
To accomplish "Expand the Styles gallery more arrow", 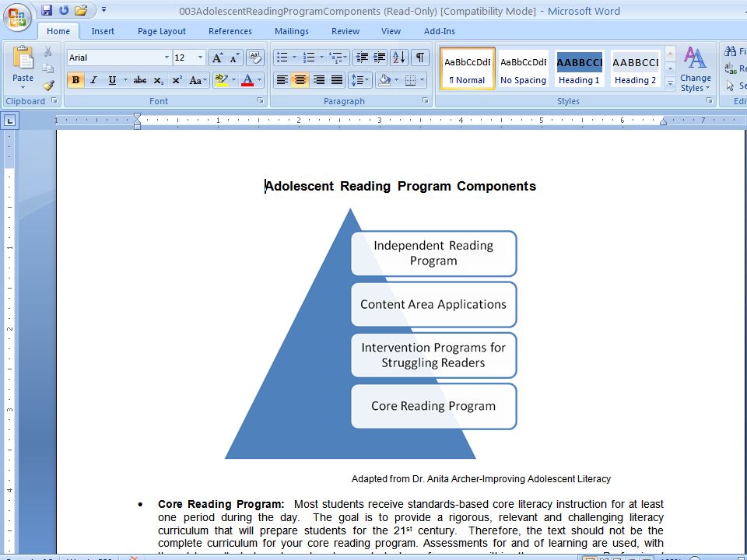I will pos(670,84).
